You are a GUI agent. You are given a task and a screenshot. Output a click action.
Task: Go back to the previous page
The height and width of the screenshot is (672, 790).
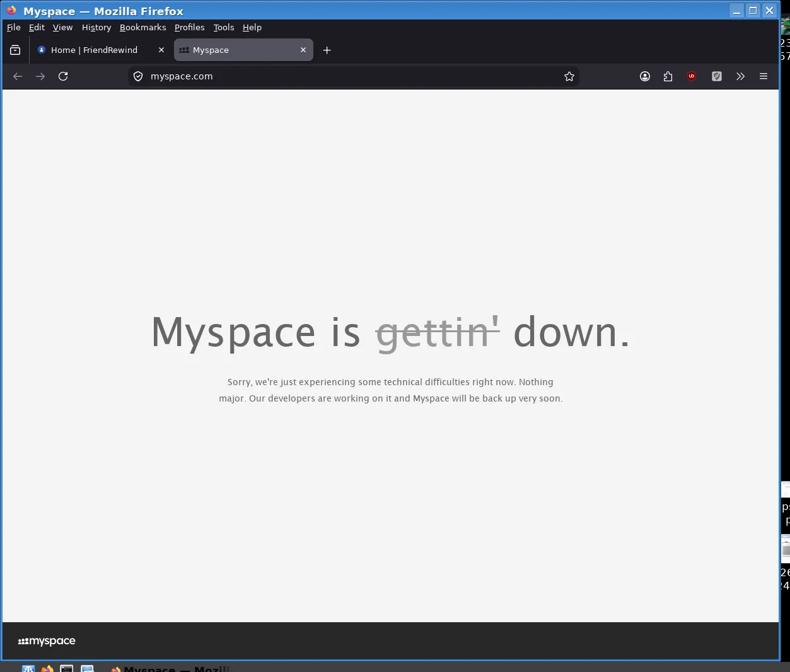(x=18, y=76)
